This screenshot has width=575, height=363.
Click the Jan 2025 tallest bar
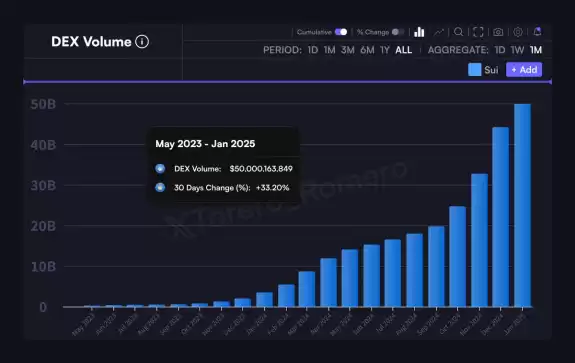coord(523,205)
